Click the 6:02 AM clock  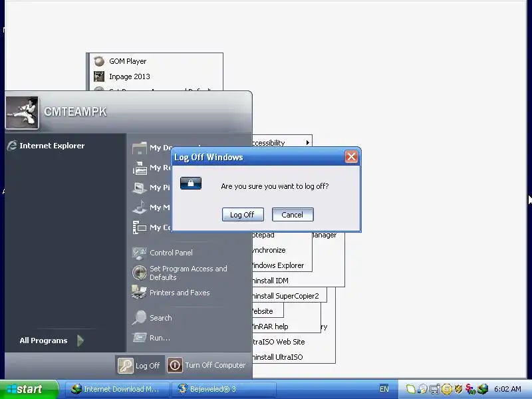507,389
